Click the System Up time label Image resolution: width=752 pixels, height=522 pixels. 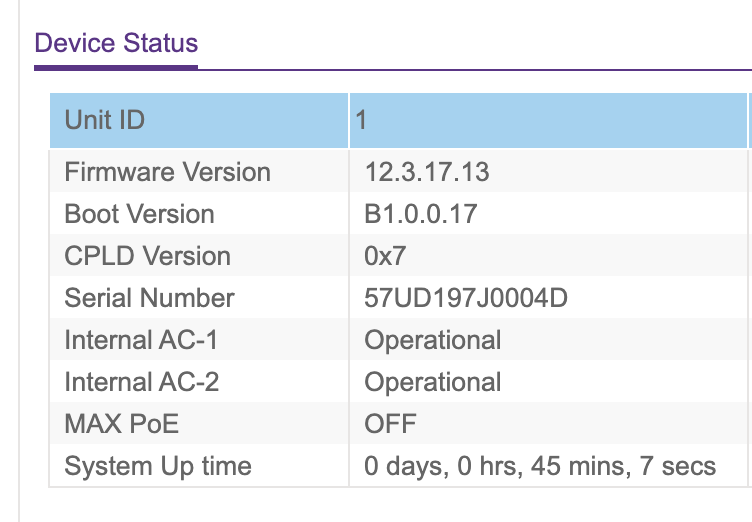click(x=158, y=466)
